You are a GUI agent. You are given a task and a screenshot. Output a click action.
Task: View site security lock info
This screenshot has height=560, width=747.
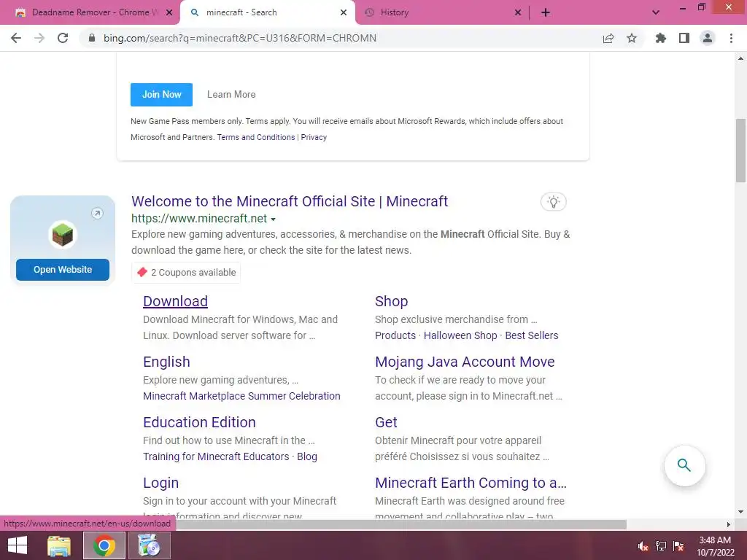click(x=92, y=38)
